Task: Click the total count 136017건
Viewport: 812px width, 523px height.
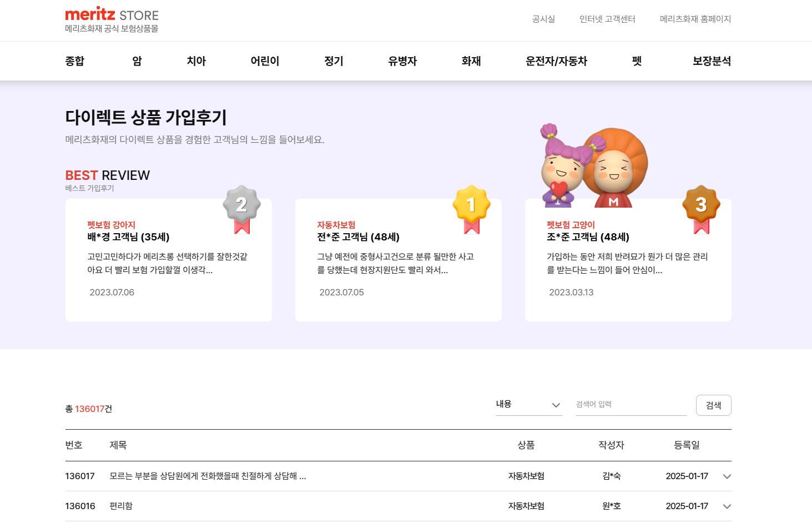Action: 89,409
